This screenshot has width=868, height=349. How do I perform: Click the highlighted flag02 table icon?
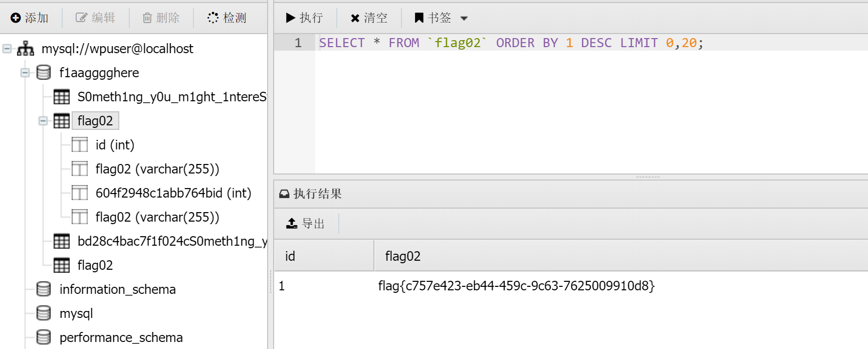(x=62, y=121)
